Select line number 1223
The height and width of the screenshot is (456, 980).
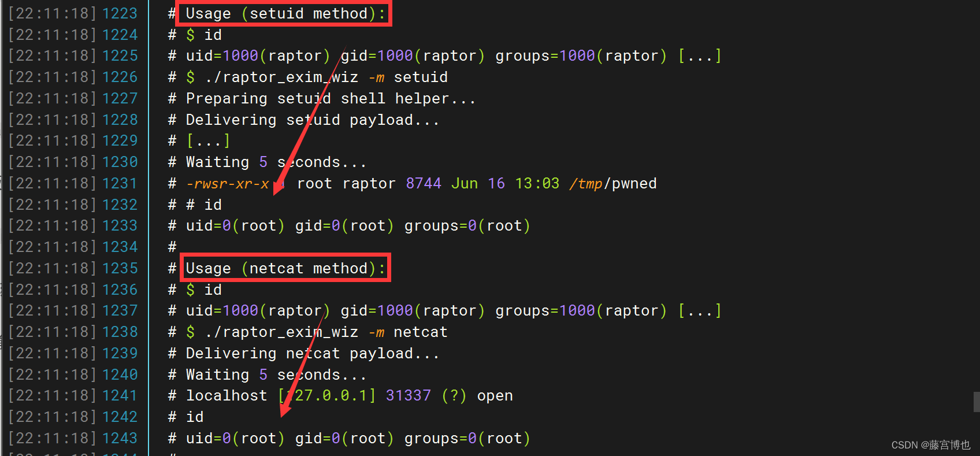120,13
